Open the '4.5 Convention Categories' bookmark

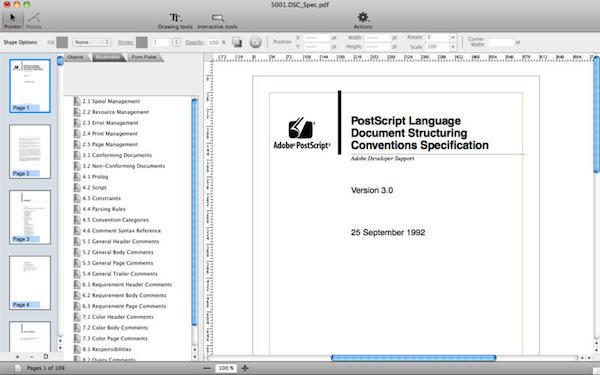click(x=116, y=220)
